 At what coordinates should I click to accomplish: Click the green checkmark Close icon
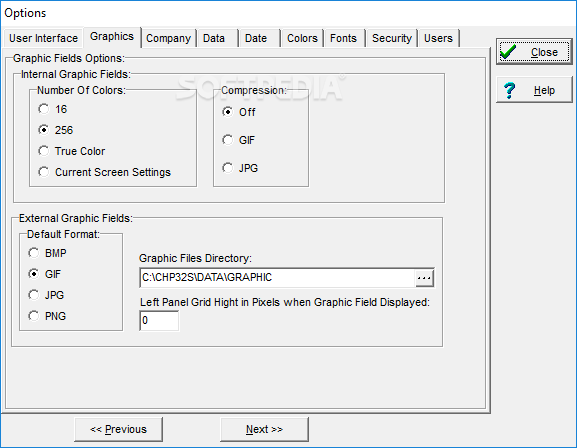pos(509,52)
